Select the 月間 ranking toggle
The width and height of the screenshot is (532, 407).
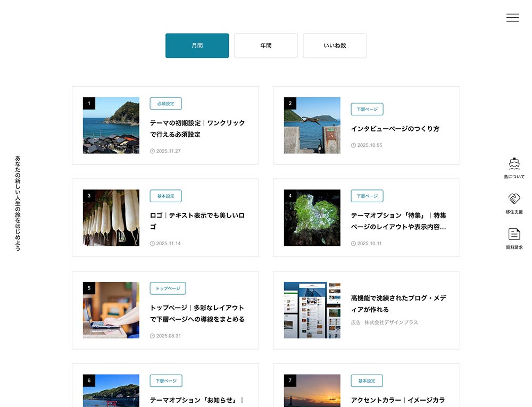(x=197, y=45)
